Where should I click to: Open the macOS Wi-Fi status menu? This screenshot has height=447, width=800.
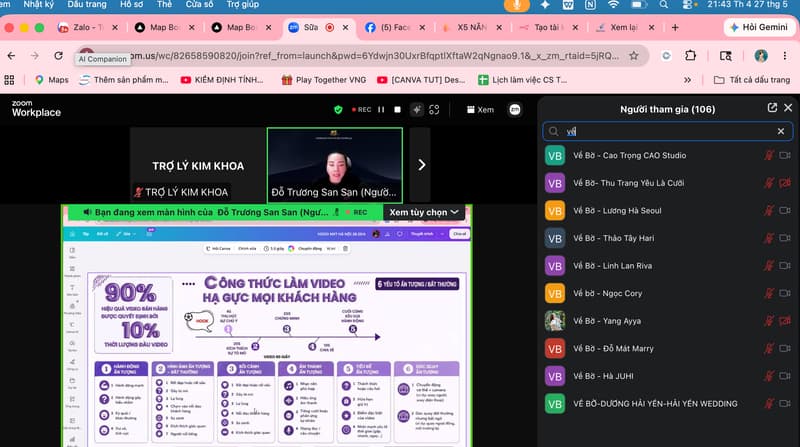[x=613, y=5]
